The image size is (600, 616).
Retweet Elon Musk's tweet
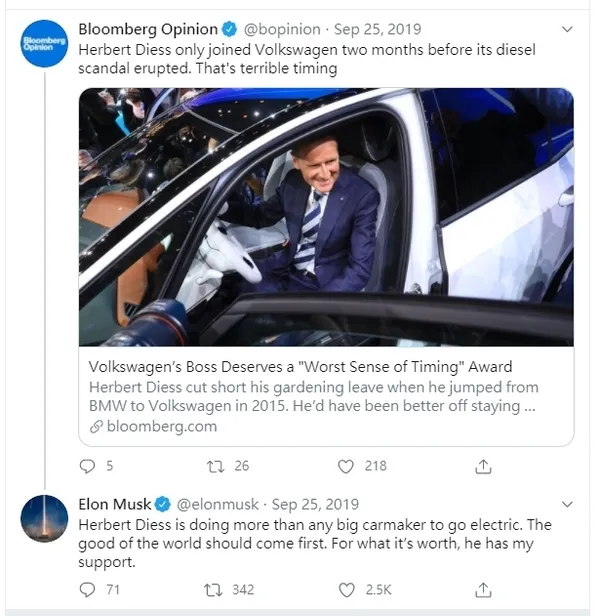click(x=213, y=590)
